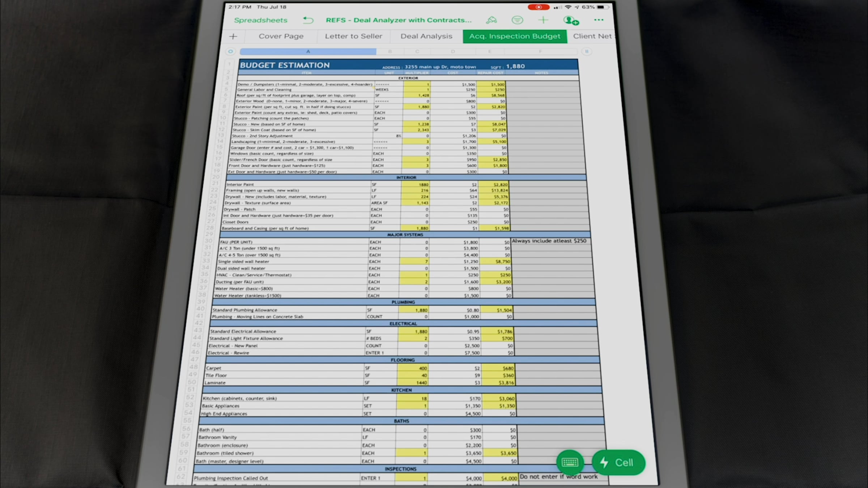Viewport: 868px width, 488px height.
Task: Show the keyboard with green keyboard button
Action: [x=570, y=462]
